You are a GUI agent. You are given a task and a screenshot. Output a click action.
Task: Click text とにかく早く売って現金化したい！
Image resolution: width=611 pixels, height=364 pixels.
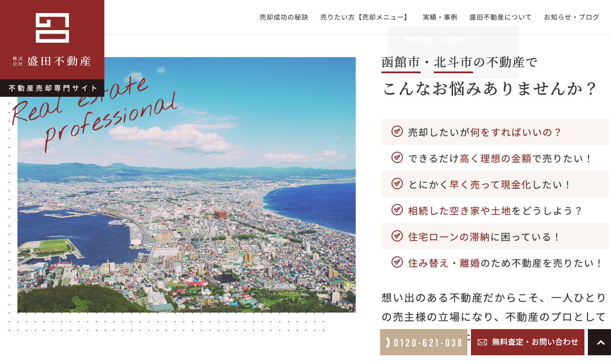tap(490, 184)
